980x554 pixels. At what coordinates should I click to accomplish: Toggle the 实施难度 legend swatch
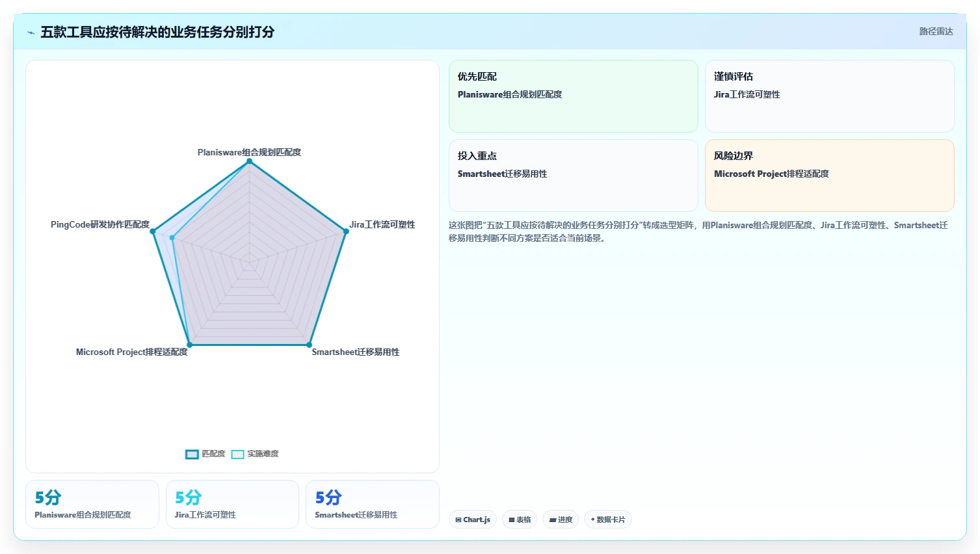pyautogui.click(x=237, y=454)
